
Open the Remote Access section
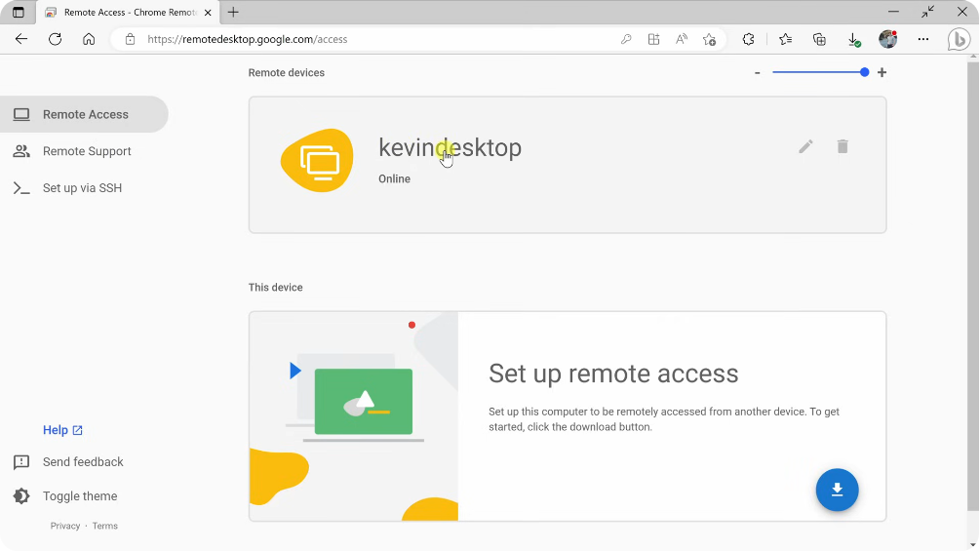84,114
